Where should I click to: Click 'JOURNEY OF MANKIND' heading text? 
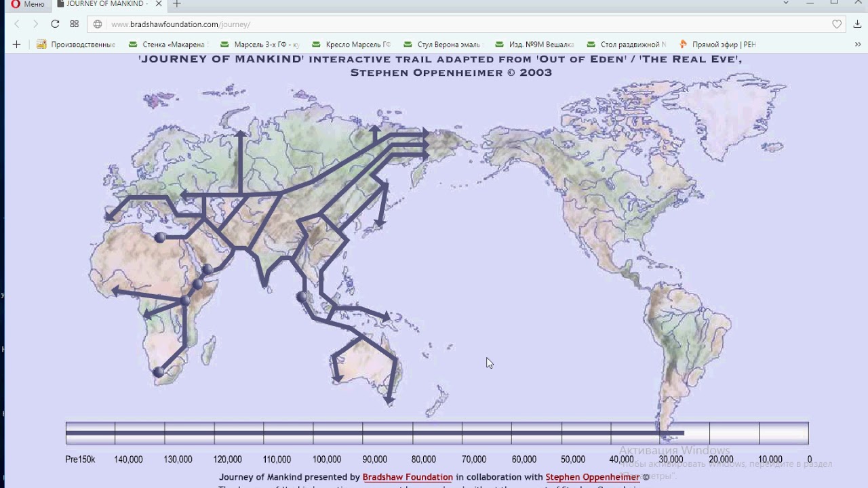tap(221, 60)
